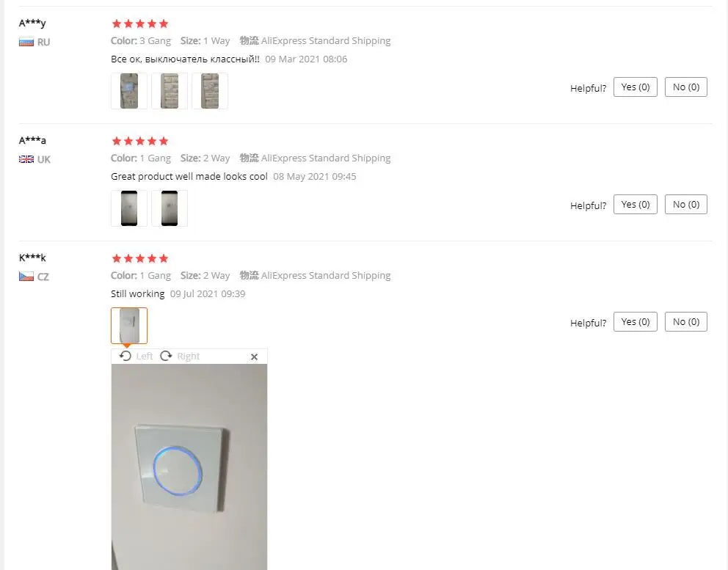728x570 pixels.
Task: Close the enlarged review photo viewer
Action: coord(254,357)
